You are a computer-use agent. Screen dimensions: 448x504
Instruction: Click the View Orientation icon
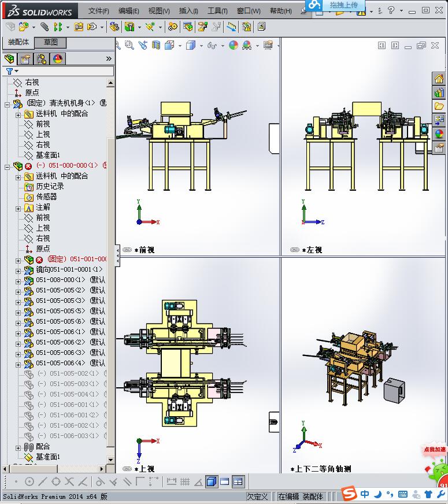tap(169, 45)
